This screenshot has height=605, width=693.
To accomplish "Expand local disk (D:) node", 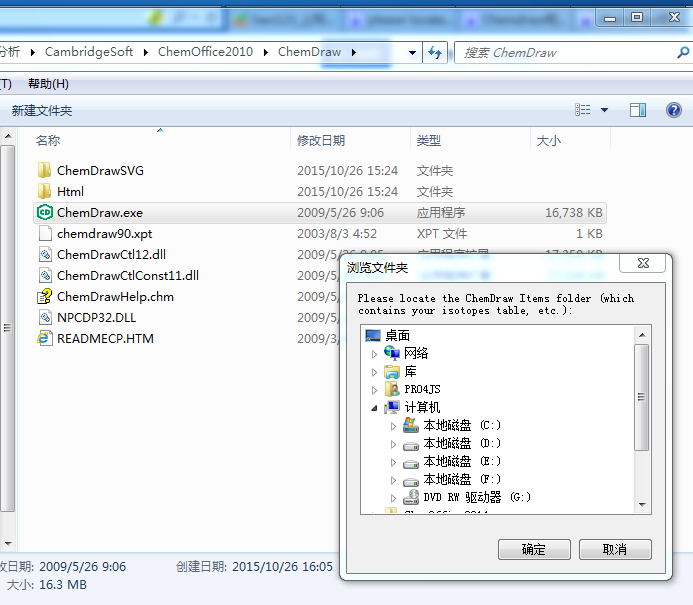I will click(393, 444).
